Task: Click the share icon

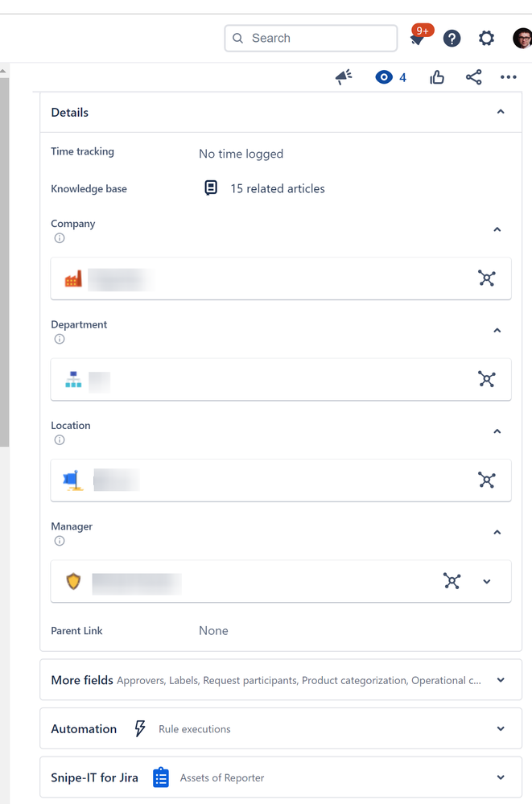Action: (x=473, y=77)
